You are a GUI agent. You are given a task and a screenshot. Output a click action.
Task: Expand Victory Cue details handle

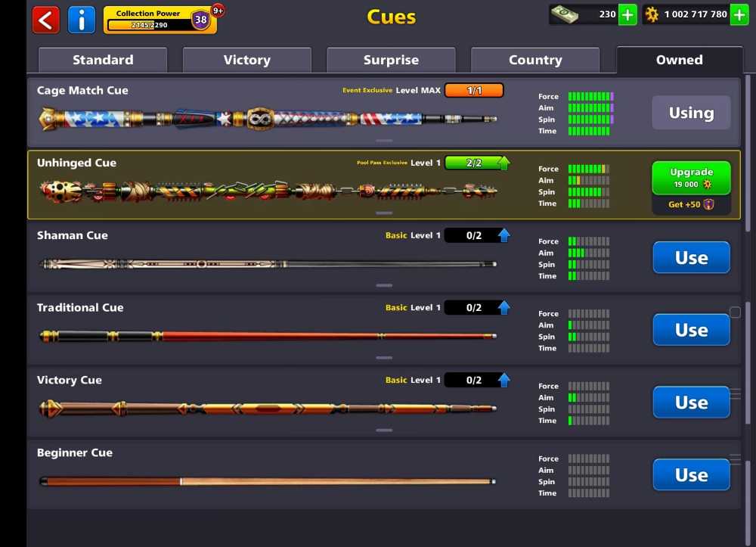[384, 430]
